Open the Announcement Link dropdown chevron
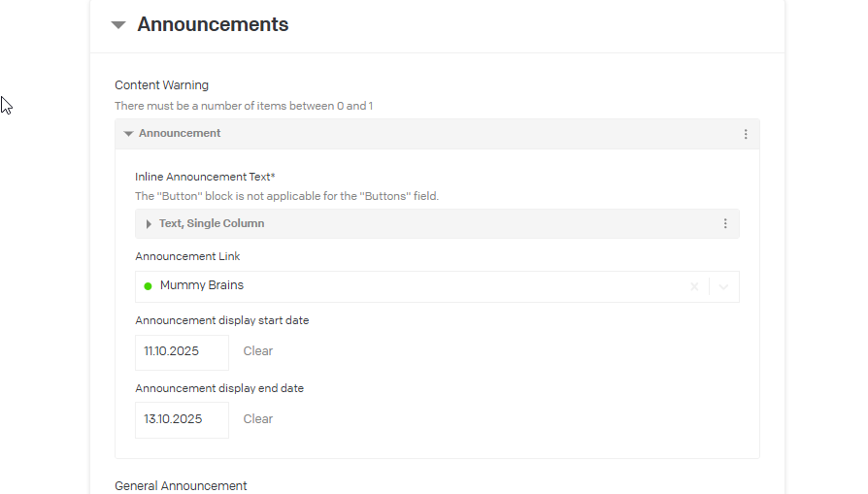Image resolution: width=868 pixels, height=494 pixels. point(724,286)
